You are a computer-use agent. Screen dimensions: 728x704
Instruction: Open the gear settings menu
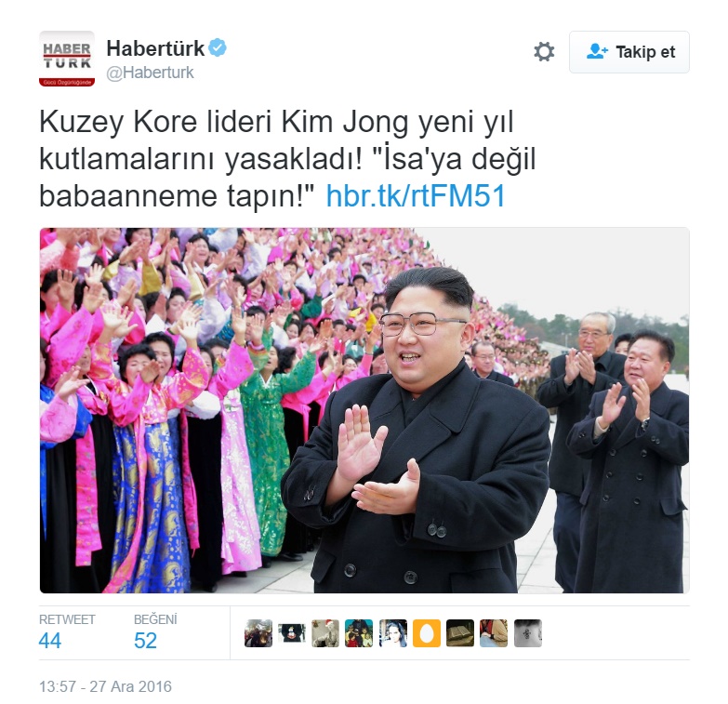[544, 51]
